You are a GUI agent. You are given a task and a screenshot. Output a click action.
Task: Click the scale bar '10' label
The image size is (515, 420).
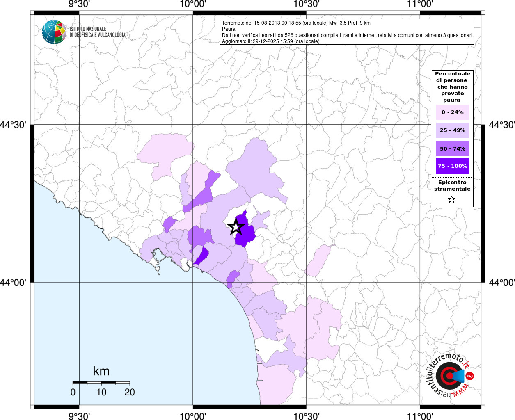pos(101,392)
